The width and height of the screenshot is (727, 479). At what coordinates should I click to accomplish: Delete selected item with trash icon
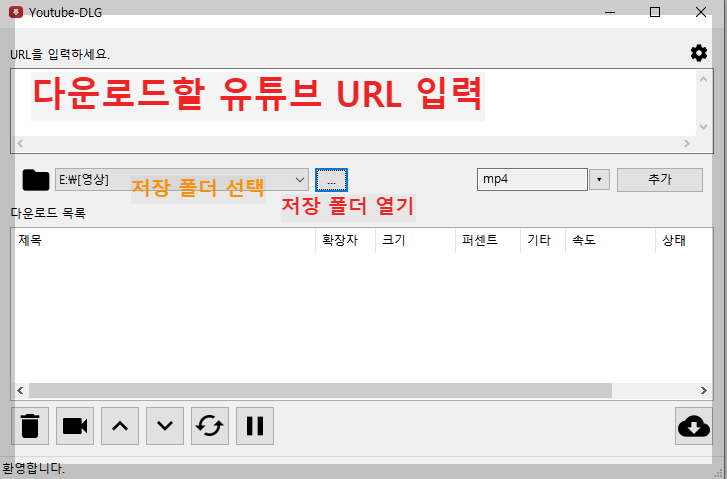30,426
